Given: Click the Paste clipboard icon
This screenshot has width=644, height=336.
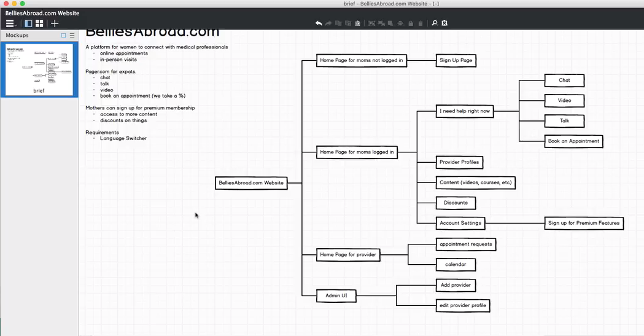Looking at the screenshot, I should pyautogui.click(x=358, y=23).
